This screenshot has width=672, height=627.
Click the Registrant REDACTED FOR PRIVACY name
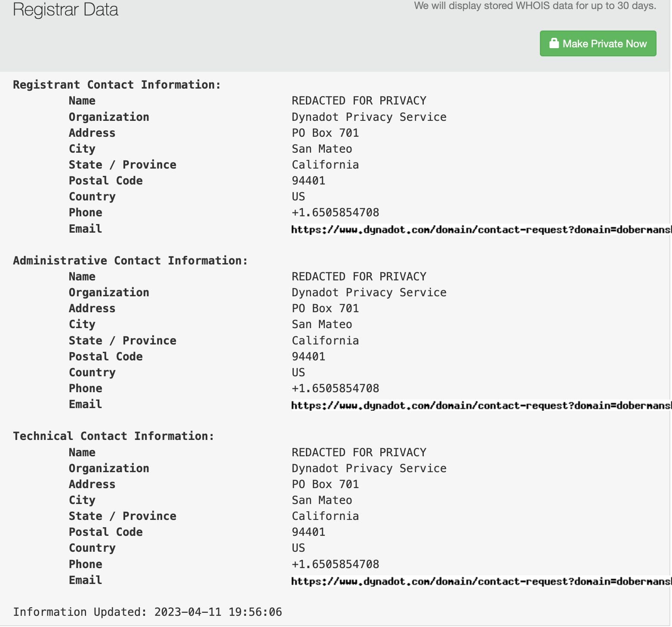359,101
